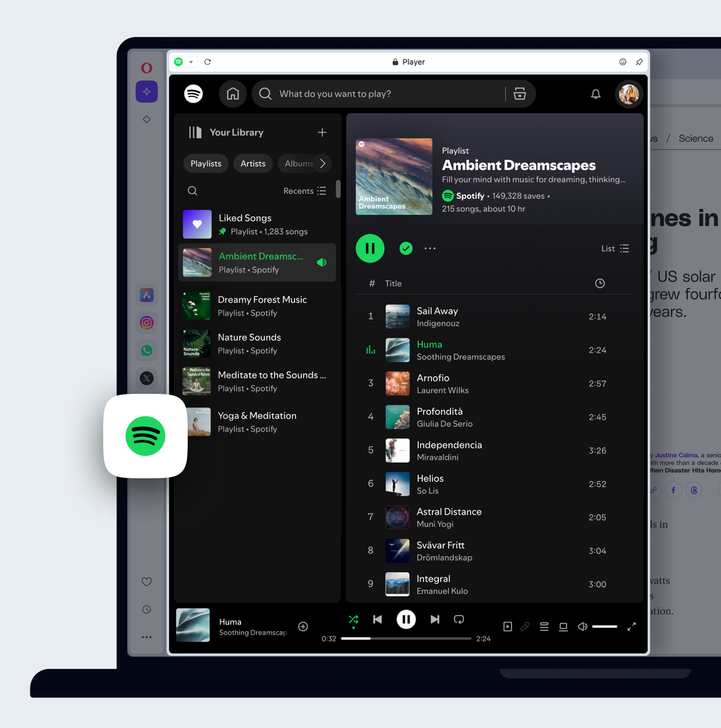Open the lyrics view microphone icon
721x728 pixels.
coord(525,627)
